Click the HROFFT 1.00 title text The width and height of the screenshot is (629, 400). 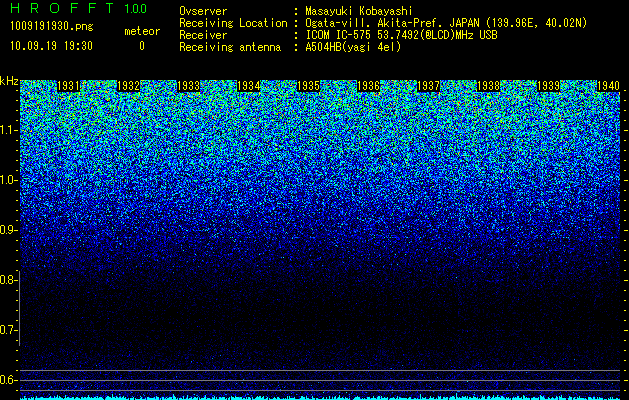point(79,8)
